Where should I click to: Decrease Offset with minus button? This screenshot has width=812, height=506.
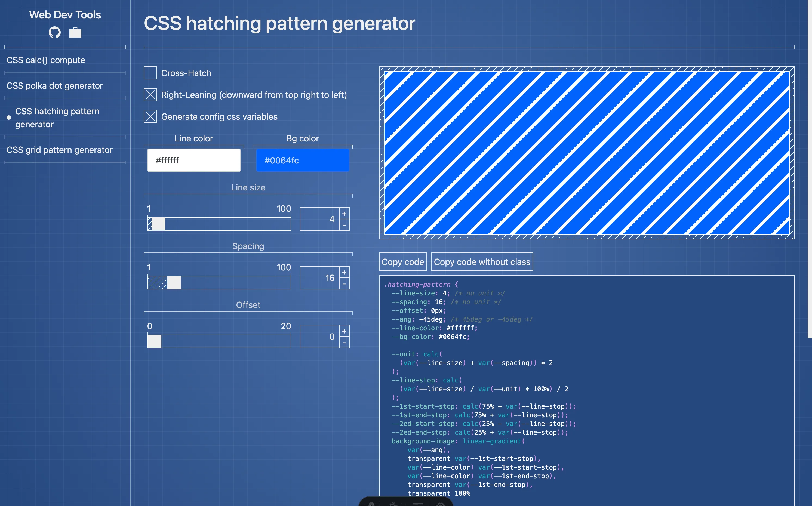pyautogui.click(x=344, y=342)
